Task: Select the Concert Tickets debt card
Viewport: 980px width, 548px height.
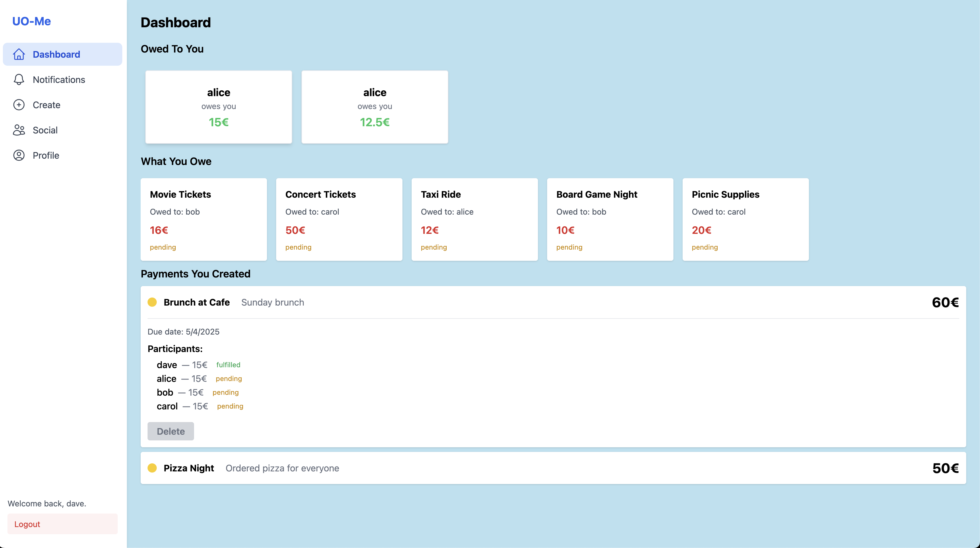Action: pyautogui.click(x=339, y=219)
